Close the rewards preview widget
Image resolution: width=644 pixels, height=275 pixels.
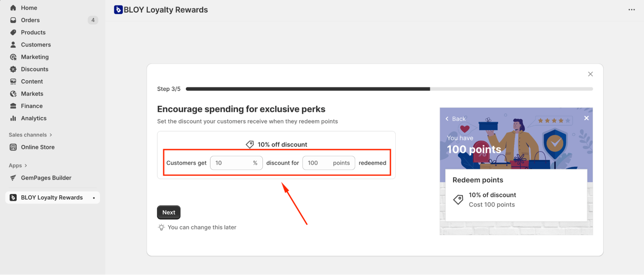(586, 118)
